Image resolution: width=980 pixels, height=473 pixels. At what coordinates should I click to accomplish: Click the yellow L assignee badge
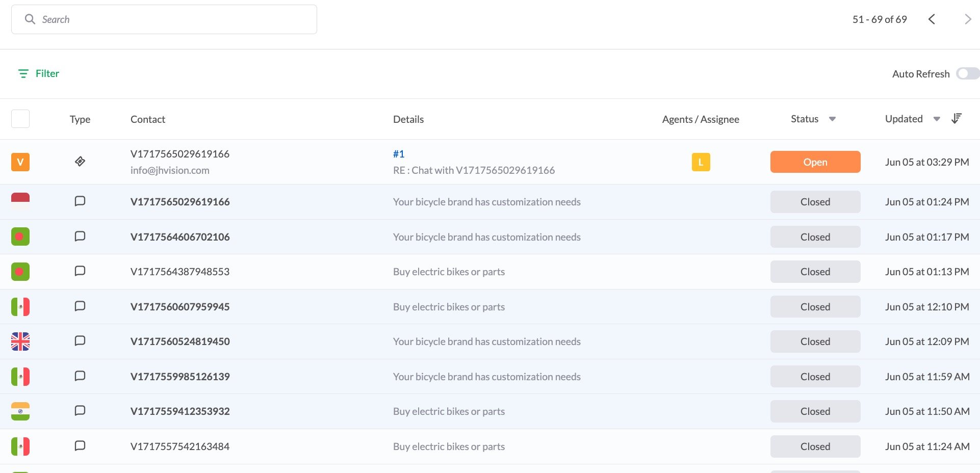click(x=701, y=162)
